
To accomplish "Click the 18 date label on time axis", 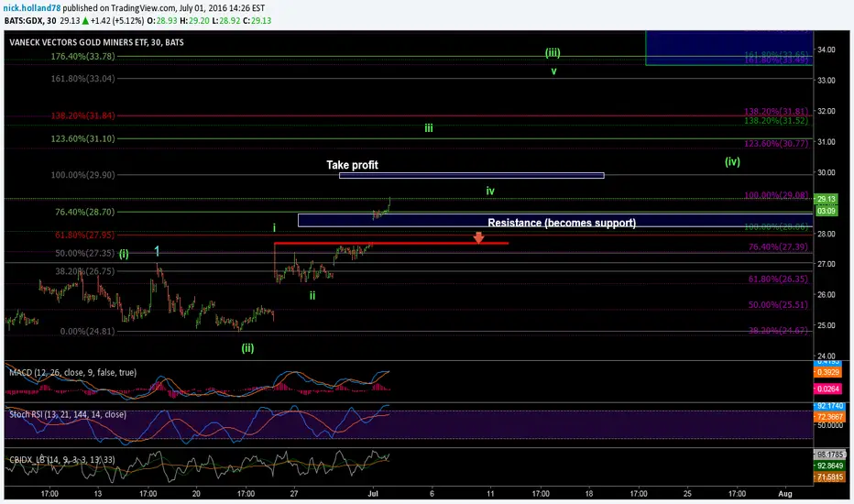I will pos(589,494).
